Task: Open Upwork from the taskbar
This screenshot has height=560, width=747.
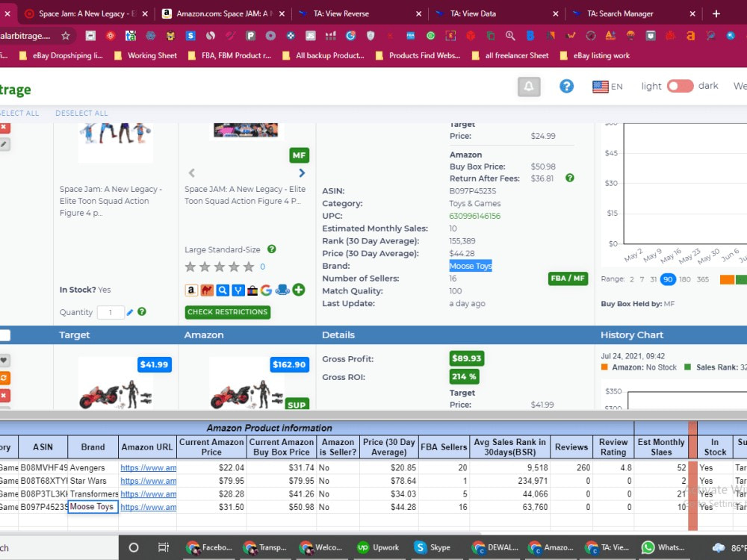Action: (x=378, y=547)
